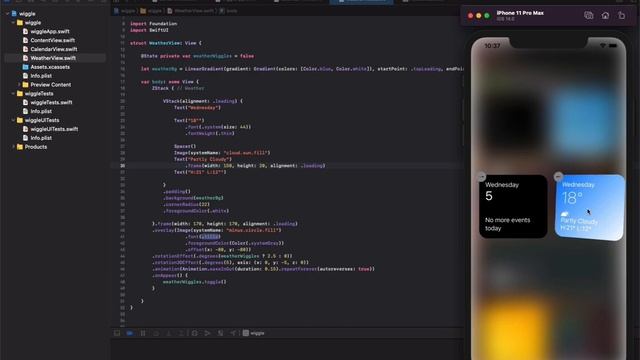Image resolution: width=640 pixels, height=360 pixels.
Task: Tap the blue weather widget showing 18°
Action: pos(589,207)
